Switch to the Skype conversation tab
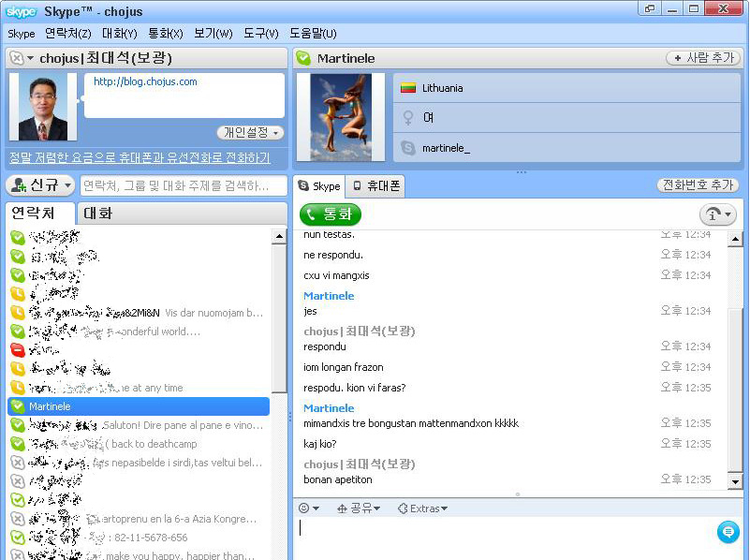 tap(319, 186)
